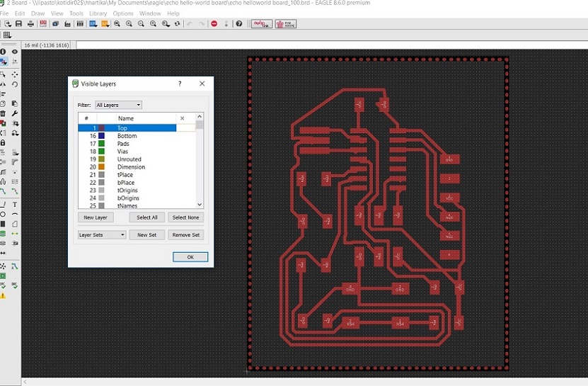Run the Ratsnest tool
This screenshot has width=588, height=386.
coord(3,266)
